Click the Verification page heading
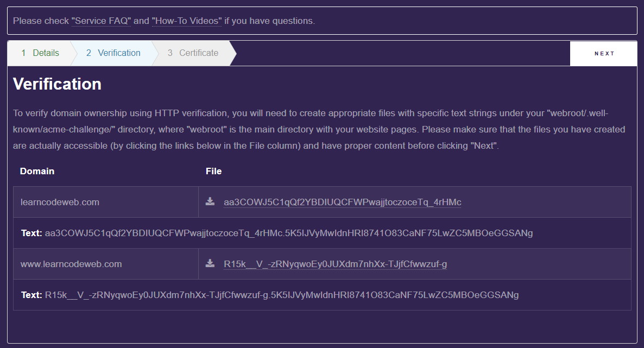The height and width of the screenshot is (348, 644). tap(57, 84)
